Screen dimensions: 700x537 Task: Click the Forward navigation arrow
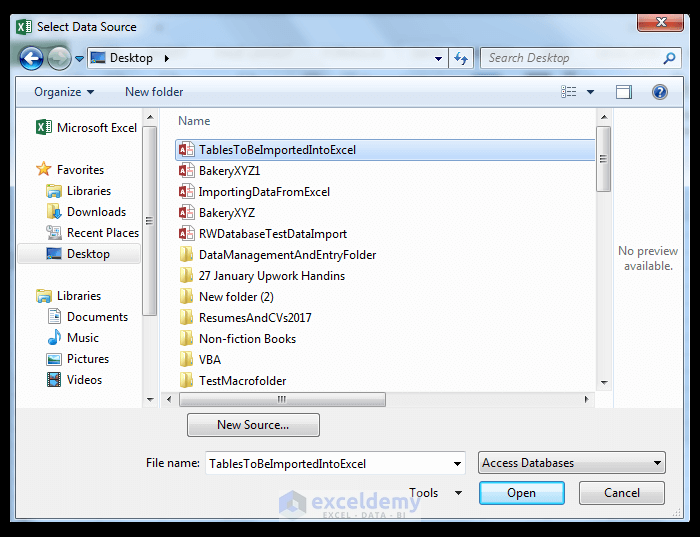coord(59,58)
